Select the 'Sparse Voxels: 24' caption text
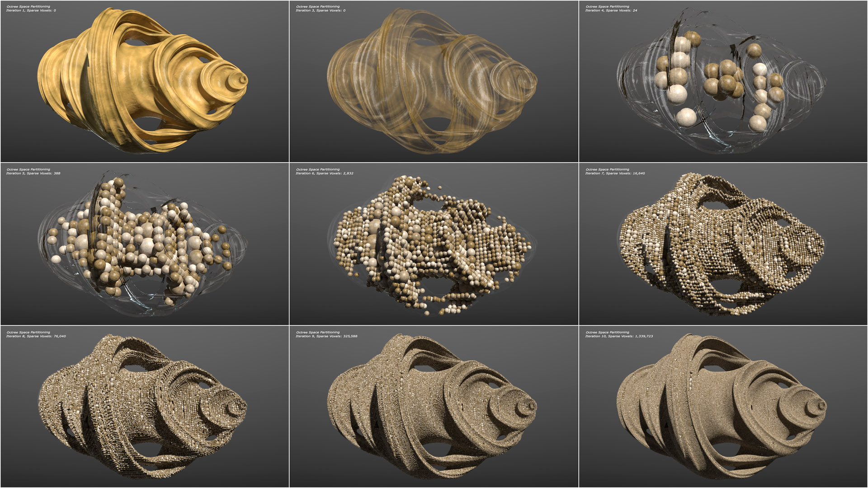Screen dimensions: 868x488 (x=621, y=10)
